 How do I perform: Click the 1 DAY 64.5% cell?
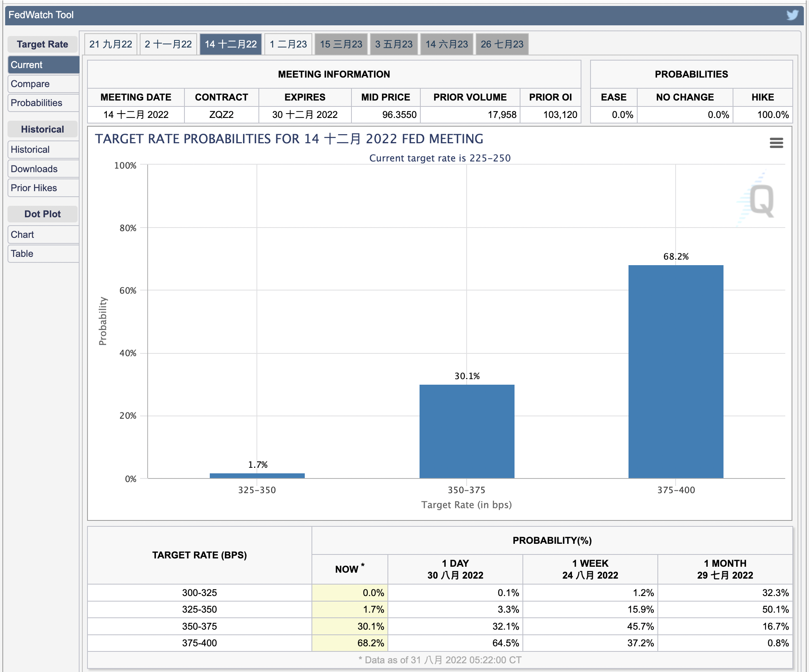tap(455, 643)
